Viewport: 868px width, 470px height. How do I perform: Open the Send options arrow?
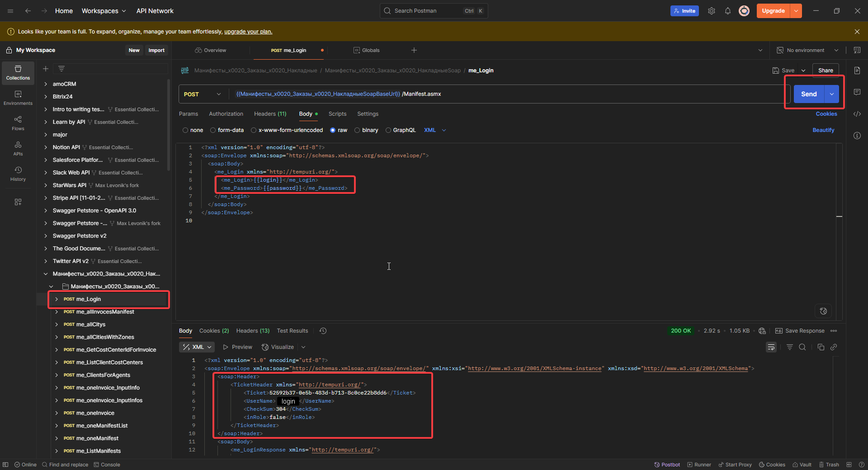(832, 94)
